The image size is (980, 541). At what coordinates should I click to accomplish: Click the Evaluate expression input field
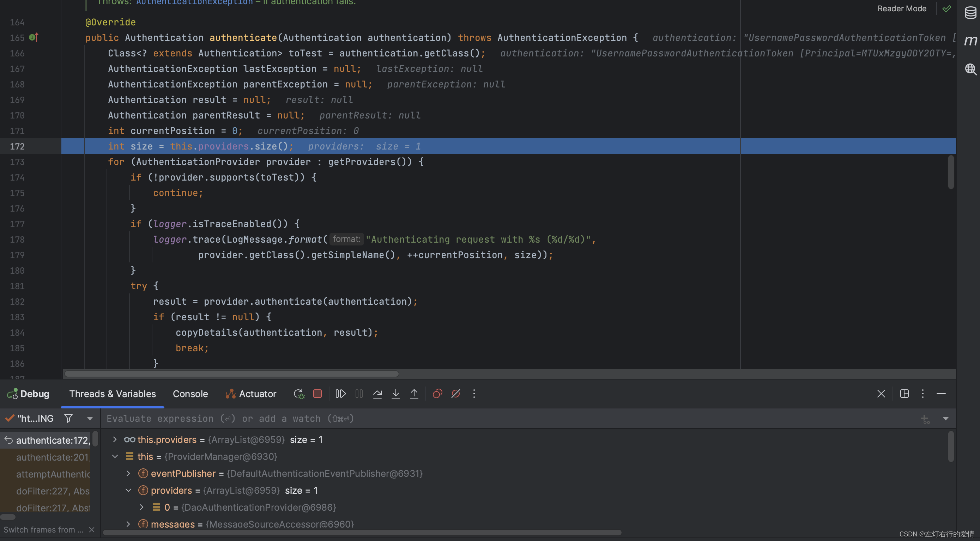coord(522,418)
